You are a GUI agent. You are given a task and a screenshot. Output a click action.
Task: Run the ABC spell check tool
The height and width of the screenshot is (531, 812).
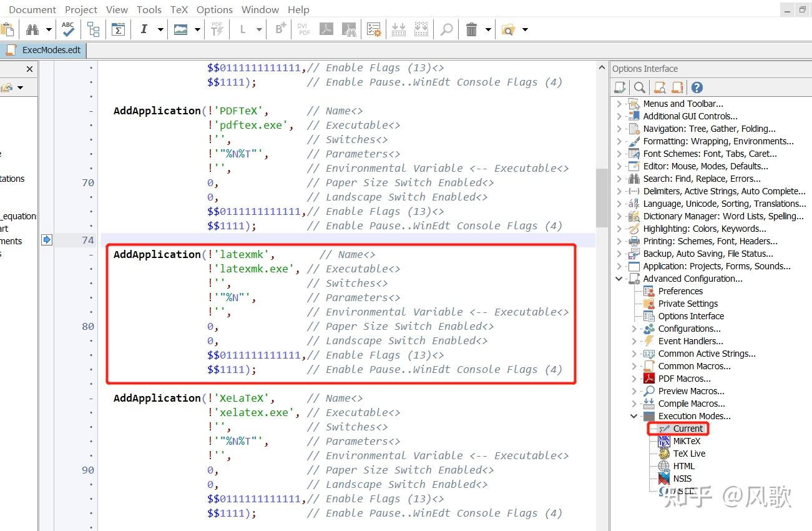pyautogui.click(x=68, y=29)
